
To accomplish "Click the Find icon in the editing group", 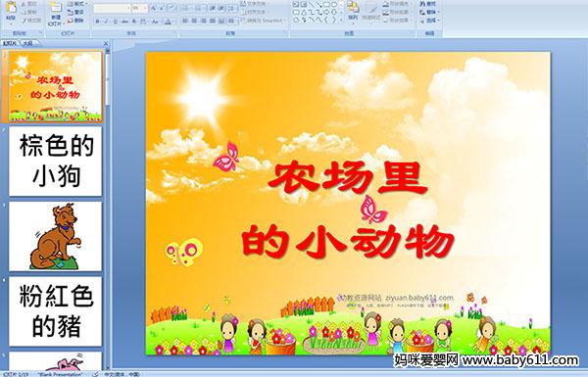I will coord(428,4).
